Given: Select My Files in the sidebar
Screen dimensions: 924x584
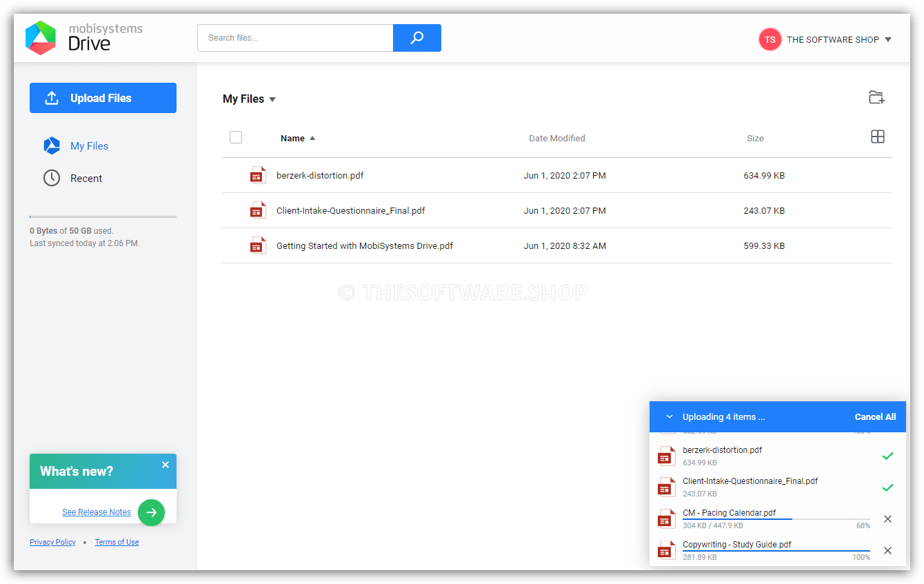Looking at the screenshot, I should point(90,145).
